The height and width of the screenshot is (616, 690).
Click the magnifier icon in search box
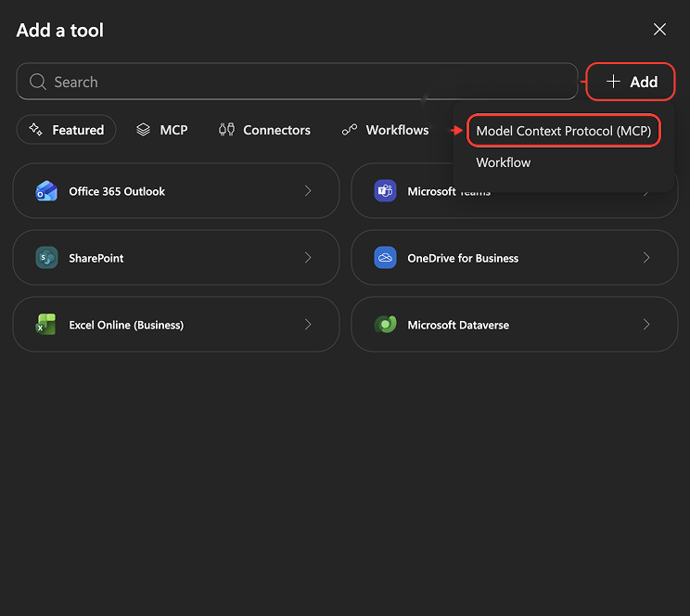[38, 82]
